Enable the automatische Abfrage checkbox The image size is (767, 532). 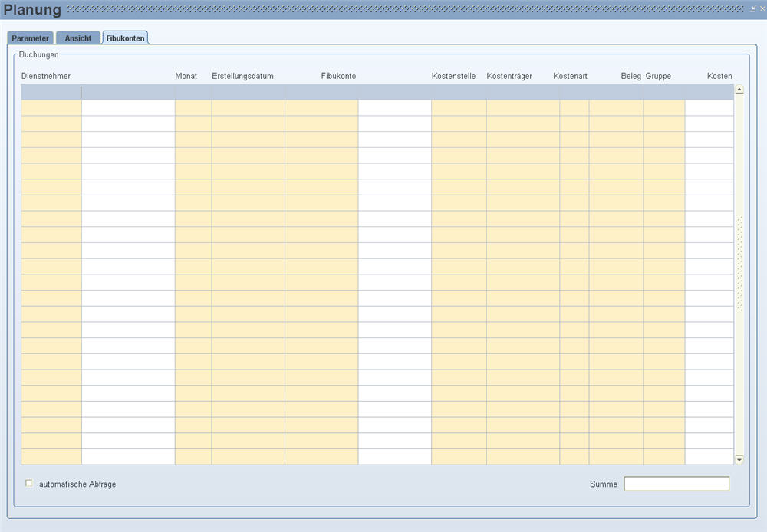30,484
